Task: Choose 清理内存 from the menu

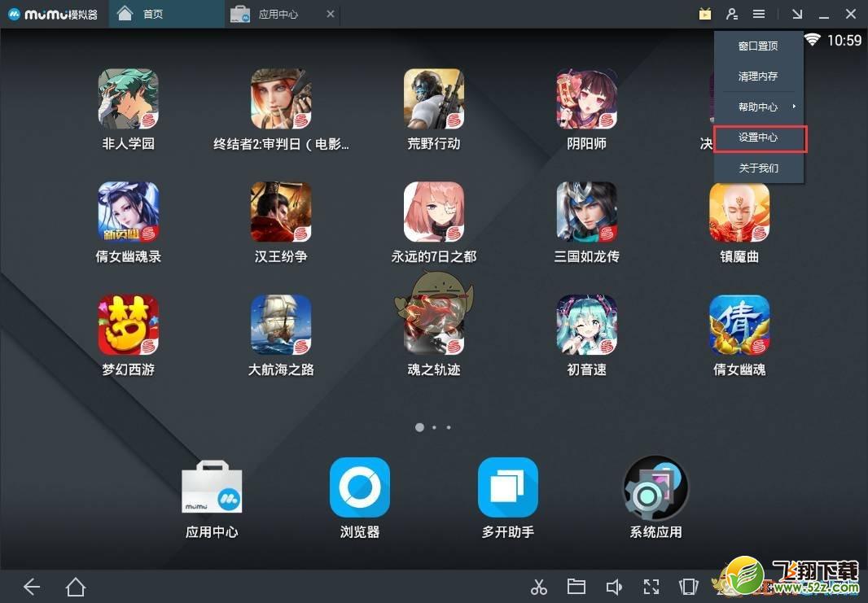Action: point(758,76)
